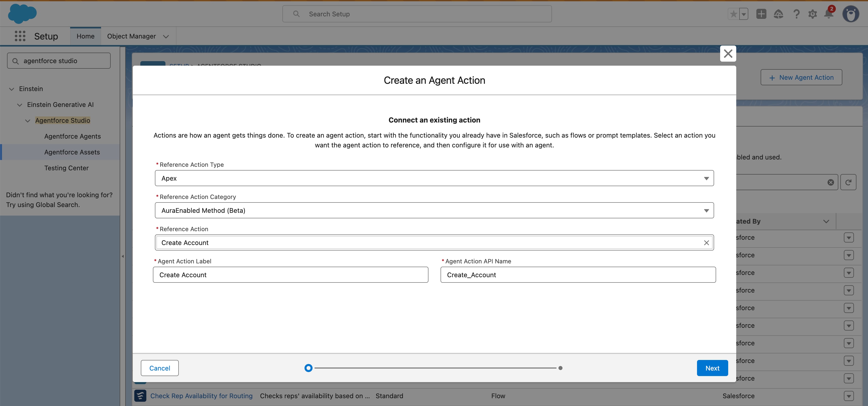The image size is (868, 406).
Task: Open the Check Rep Availability for Routing link
Action: pyautogui.click(x=201, y=395)
